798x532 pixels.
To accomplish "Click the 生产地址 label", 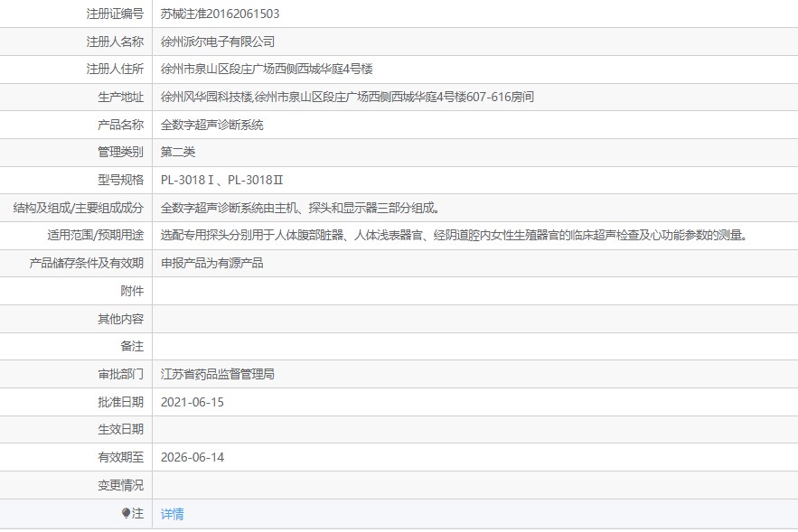I will click(x=120, y=97).
